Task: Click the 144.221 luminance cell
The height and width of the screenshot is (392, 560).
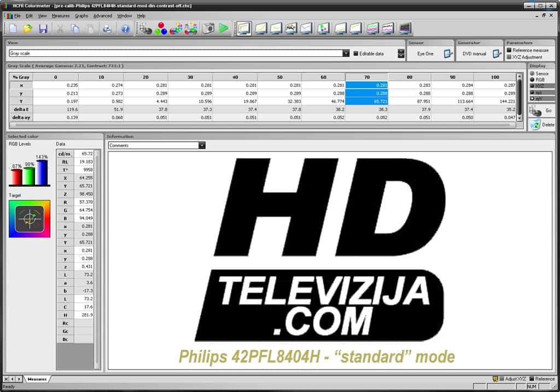Action: coord(495,101)
